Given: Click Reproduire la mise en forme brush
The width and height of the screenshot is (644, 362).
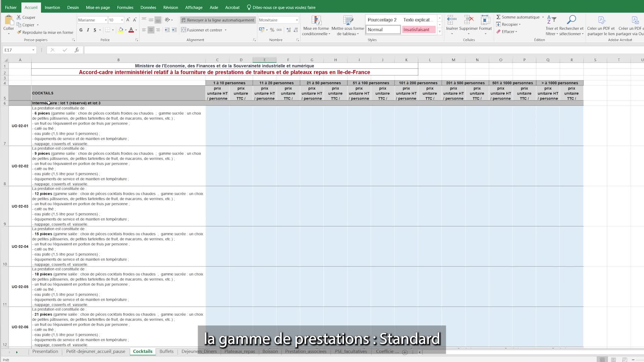Looking at the screenshot, I should (x=45, y=33).
